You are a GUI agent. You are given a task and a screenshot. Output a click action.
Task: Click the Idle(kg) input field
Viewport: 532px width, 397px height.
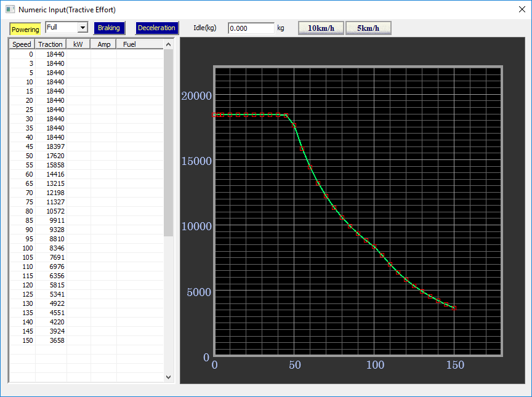tap(251, 28)
